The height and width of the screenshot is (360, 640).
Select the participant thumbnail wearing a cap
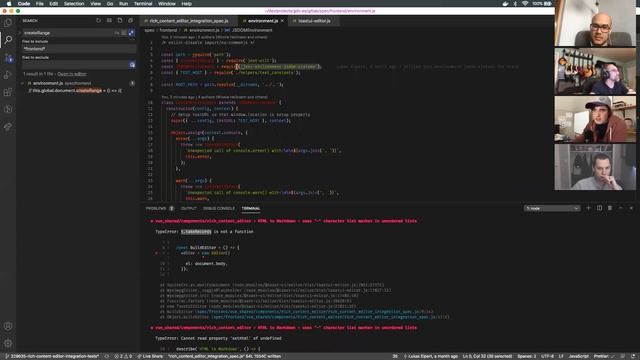pyautogui.click(x=595, y=119)
